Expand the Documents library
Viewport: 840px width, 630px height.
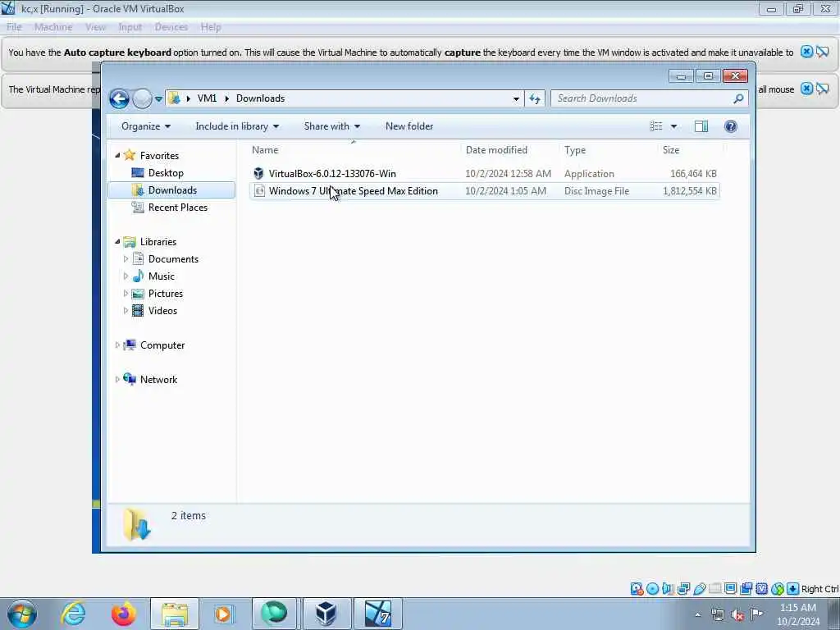pyautogui.click(x=126, y=259)
